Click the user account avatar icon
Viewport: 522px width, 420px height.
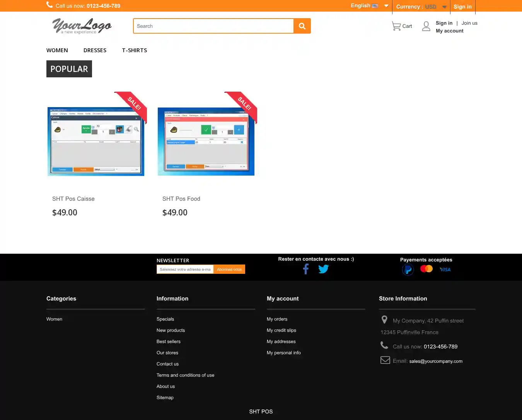click(426, 26)
